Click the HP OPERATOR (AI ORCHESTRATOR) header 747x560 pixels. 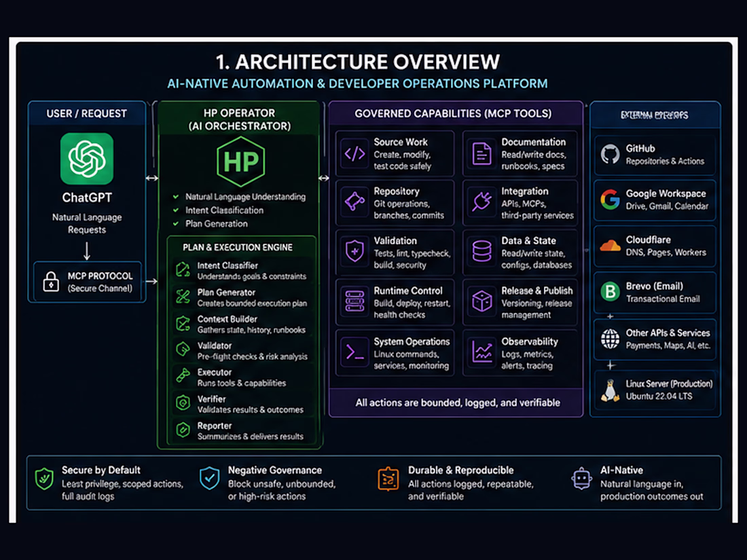(239, 119)
